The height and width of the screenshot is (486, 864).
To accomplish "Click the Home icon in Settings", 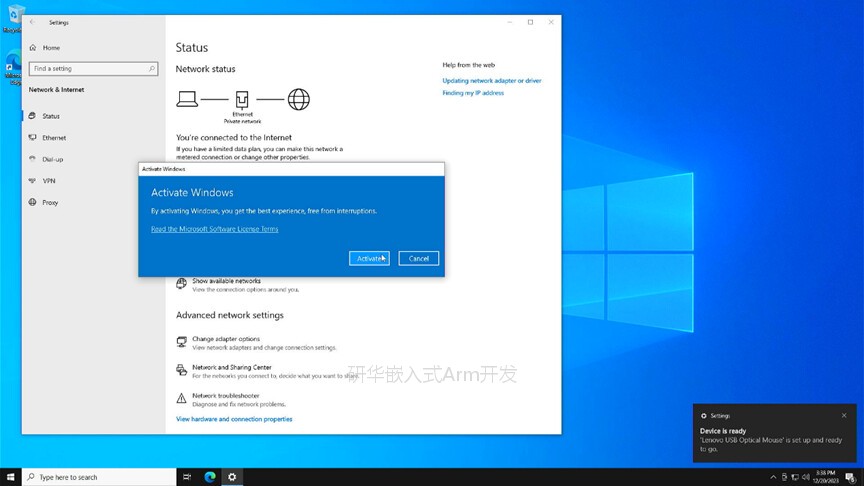I will tap(33, 47).
